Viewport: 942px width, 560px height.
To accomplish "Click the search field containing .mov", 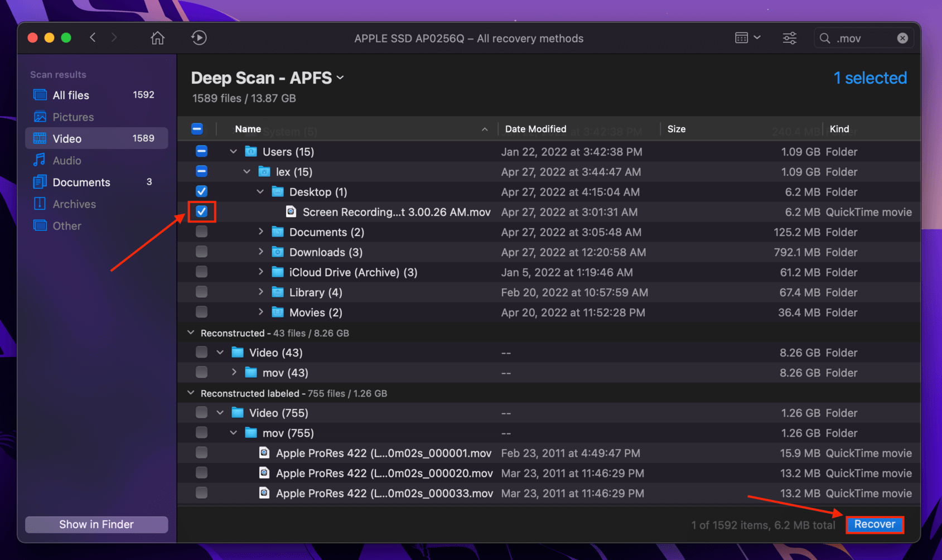I will click(x=863, y=38).
